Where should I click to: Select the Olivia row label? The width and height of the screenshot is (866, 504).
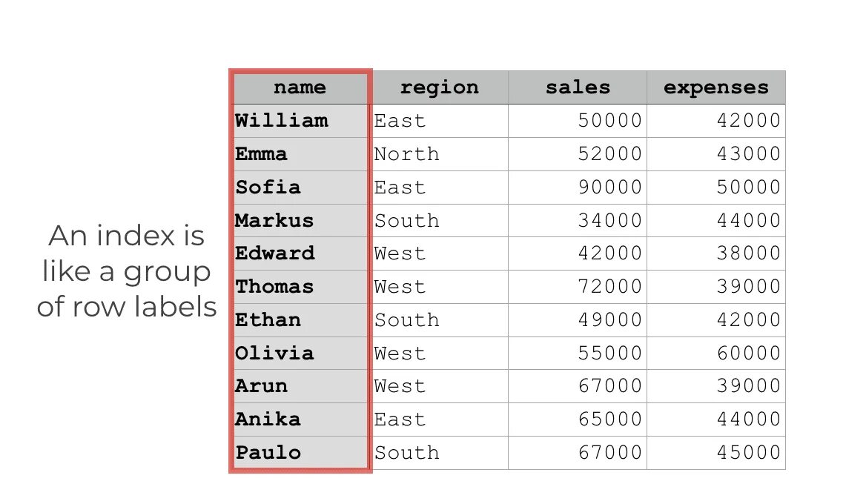275,354
